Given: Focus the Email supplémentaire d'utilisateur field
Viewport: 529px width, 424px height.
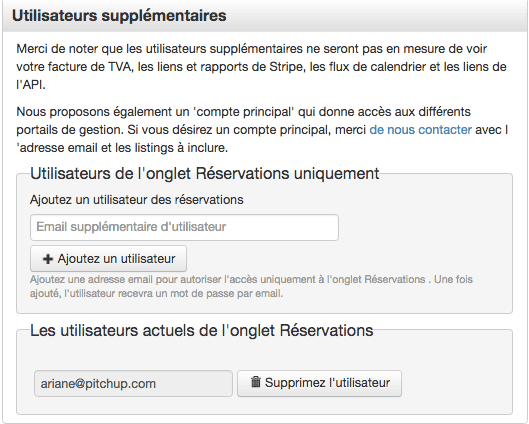Looking at the screenshot, I should 184,227.
